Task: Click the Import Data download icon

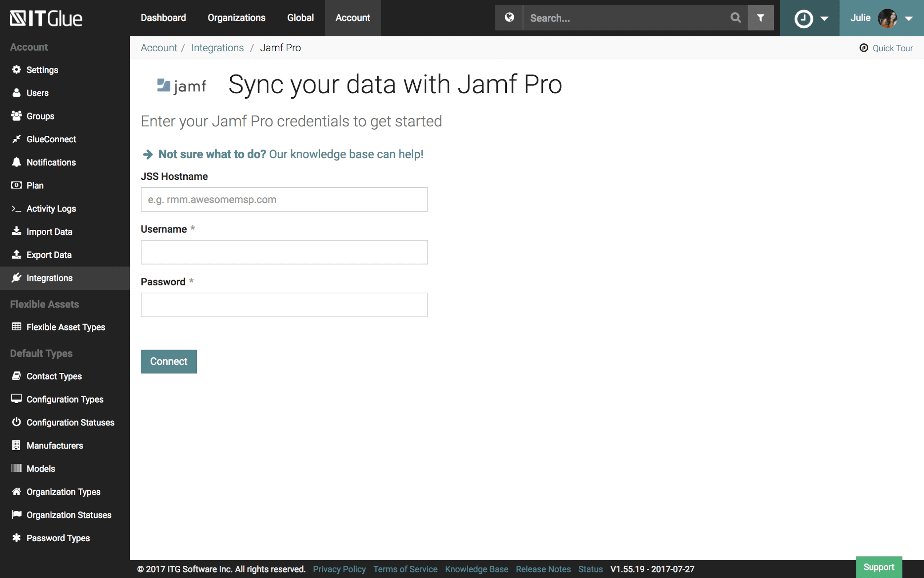Action: tap(16, 231)
